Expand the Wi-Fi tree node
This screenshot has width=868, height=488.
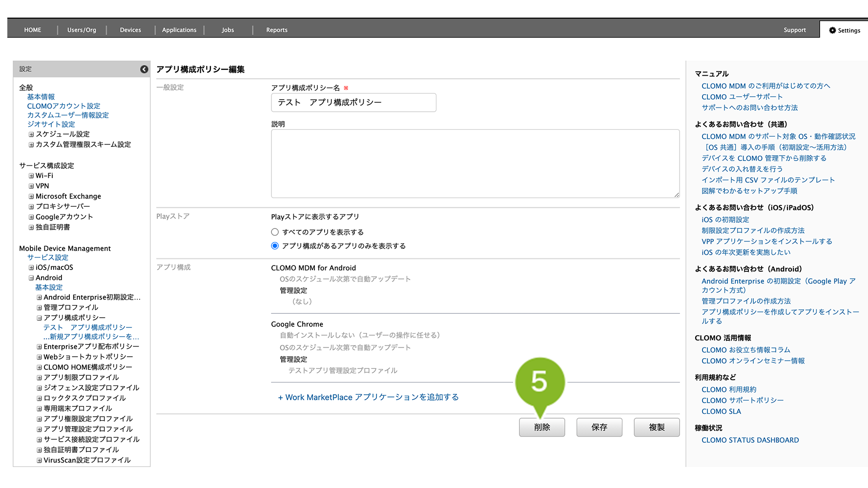(x=31, y=176)
